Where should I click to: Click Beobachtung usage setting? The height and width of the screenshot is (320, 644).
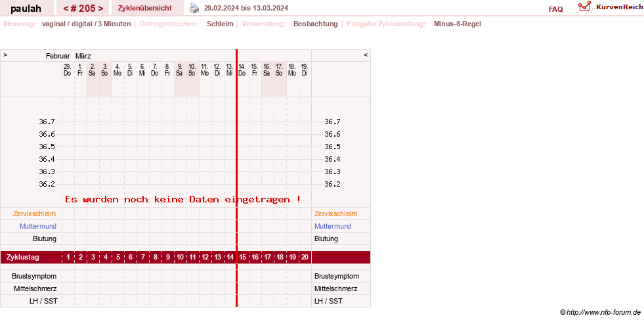[x=315, y=24]
